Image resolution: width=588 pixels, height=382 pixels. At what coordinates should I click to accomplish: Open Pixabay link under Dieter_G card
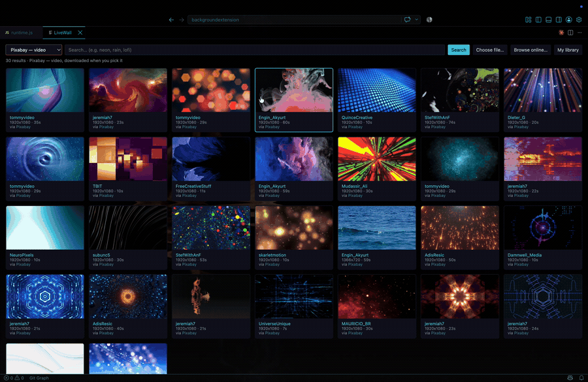[521, 127]
